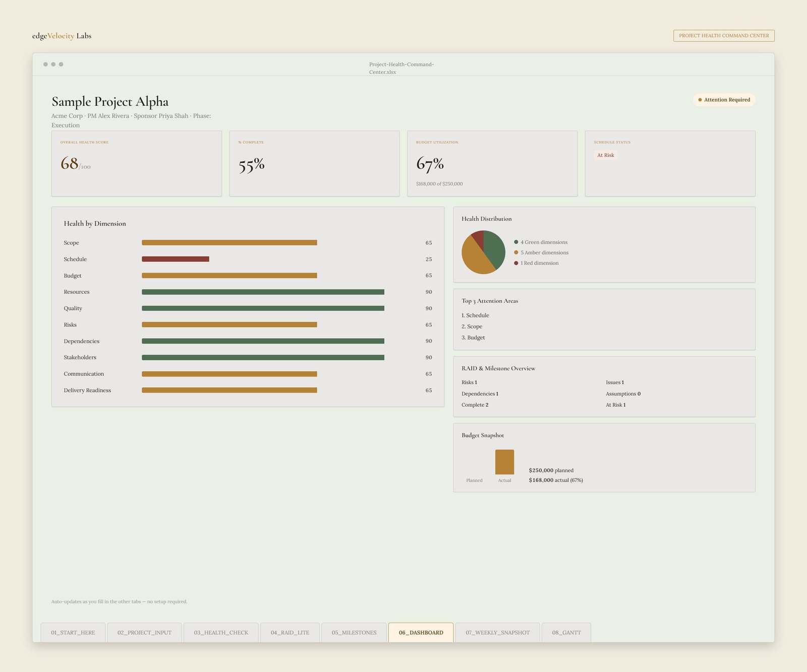Image resolution: width=807 pixels, height=672 pixels.
Task: Click the red dot for Red dimension legend
Action: click(516, 263)
